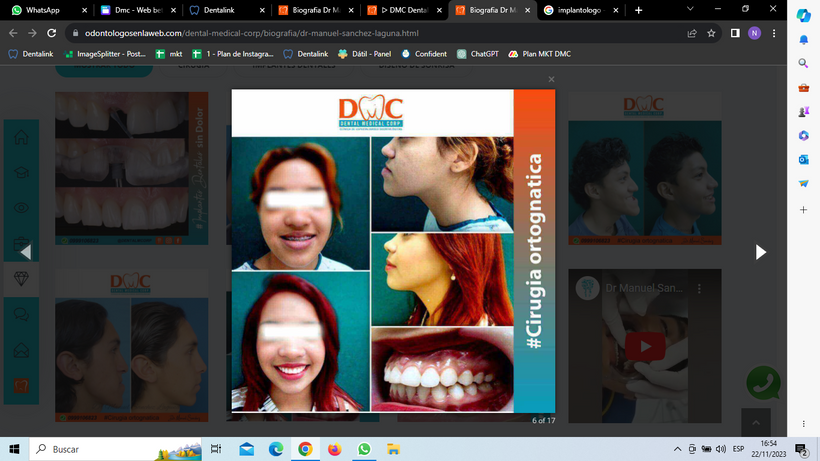Bookmark this page with the star icon
This screenshot has width=820, height=461.
point(711,32)
